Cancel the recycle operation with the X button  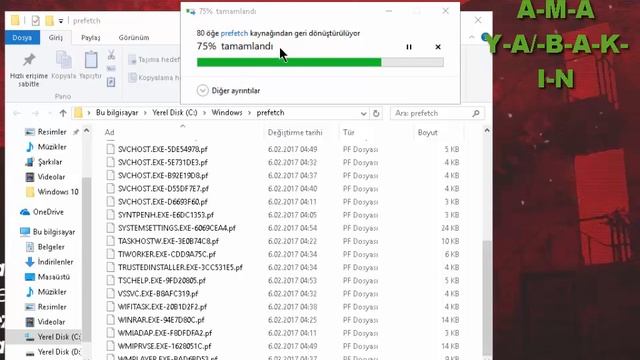[x=438, y=47]
